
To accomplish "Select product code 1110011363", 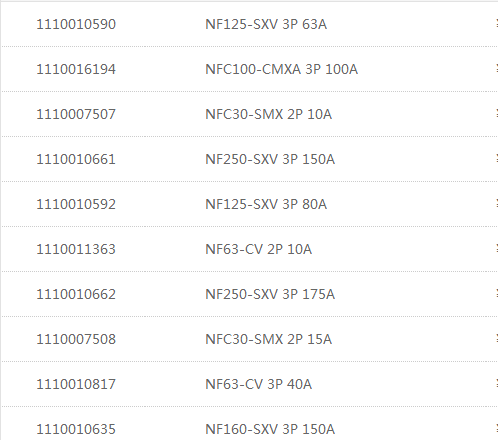I will click(76, 249).
